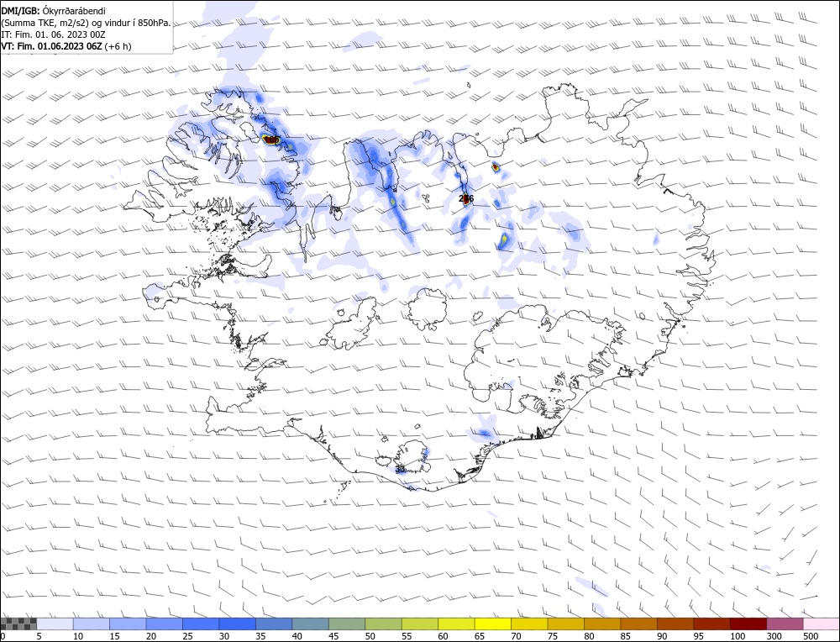The width and height of the screenshot is (840, 642).
Task: Click the checkered 0 to 5 legend swatch
Action: click(18, 624)
